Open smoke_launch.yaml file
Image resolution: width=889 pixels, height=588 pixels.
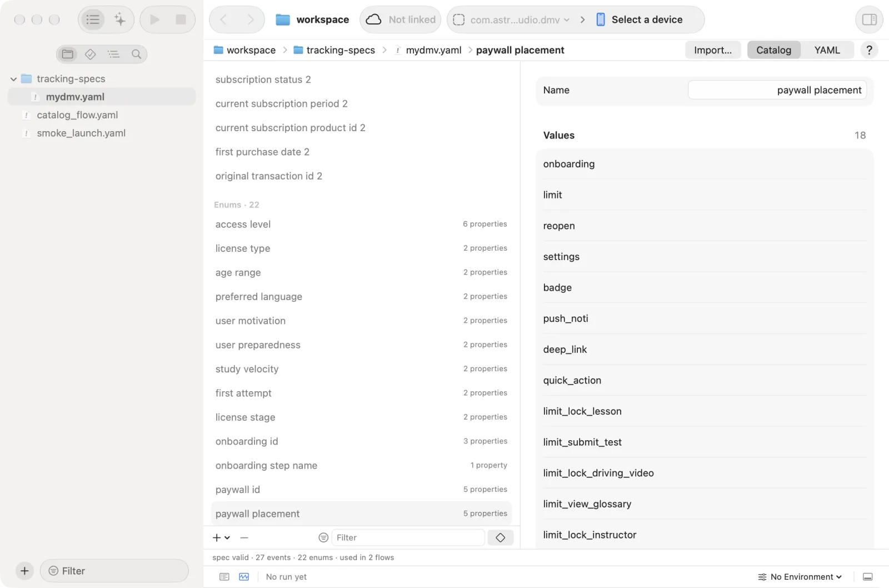tap(81, 133)
